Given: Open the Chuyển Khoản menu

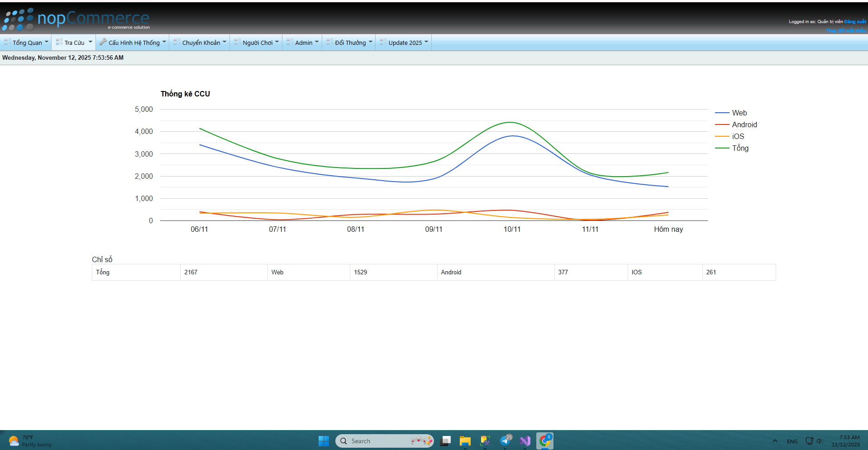Looking at the screenshot, I should [201, 43].
